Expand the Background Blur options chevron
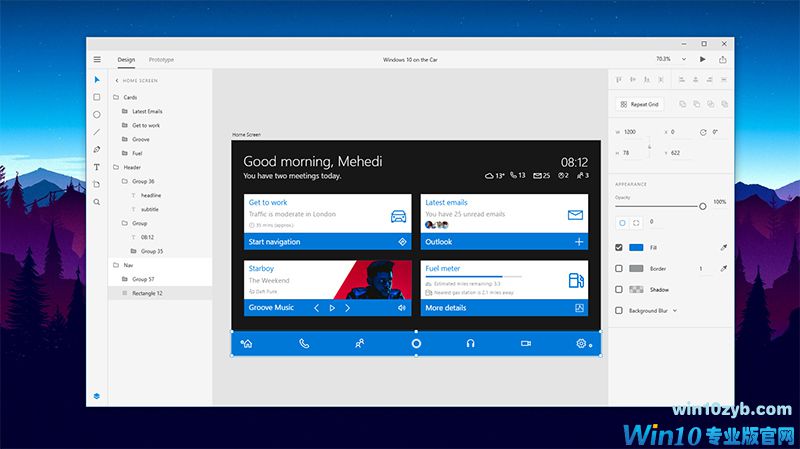The width and height of the screenshot is (800, 449). pos(675,310)
